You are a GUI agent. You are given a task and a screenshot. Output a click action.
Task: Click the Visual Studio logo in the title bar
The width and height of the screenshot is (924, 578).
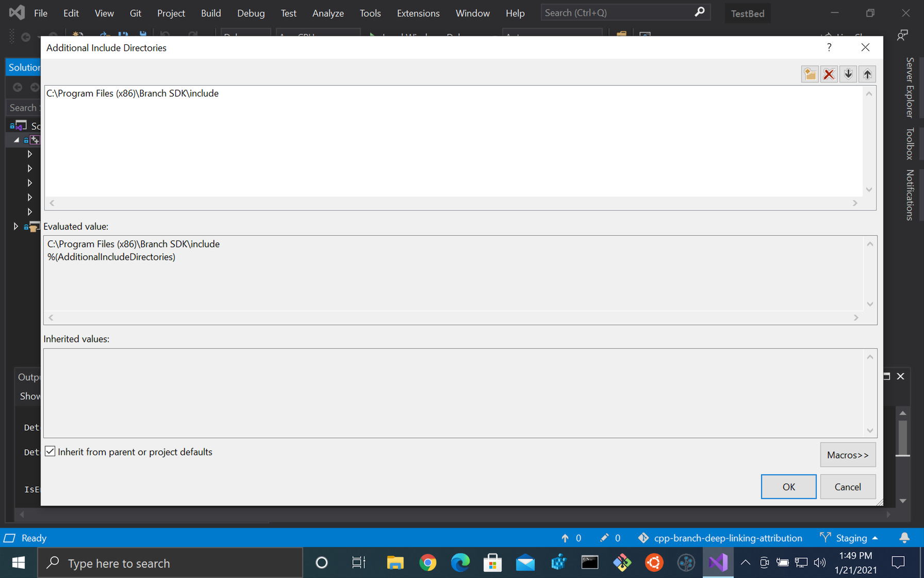(17, 13)
